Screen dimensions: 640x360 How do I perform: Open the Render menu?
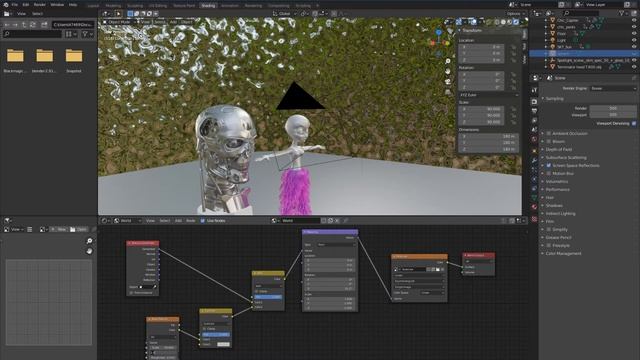(40, 4)
